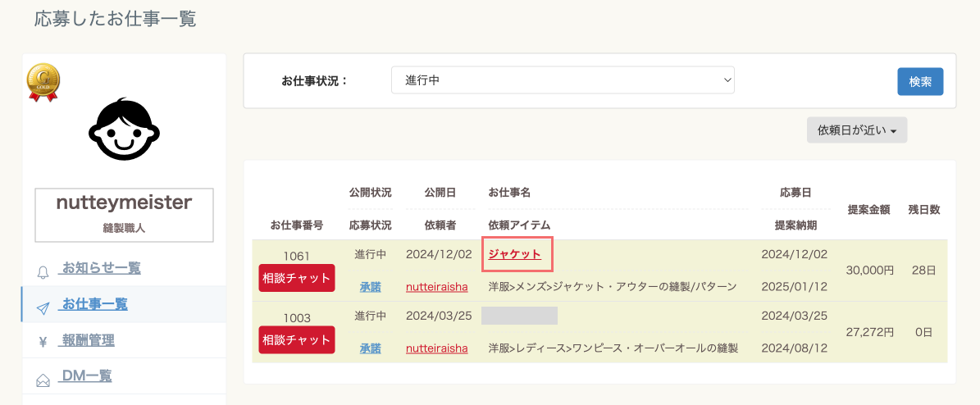This screenshot has width=980, height=405.
Task: Click the bell icon beside お知らせ一覧
Action: tap(43, 272)
